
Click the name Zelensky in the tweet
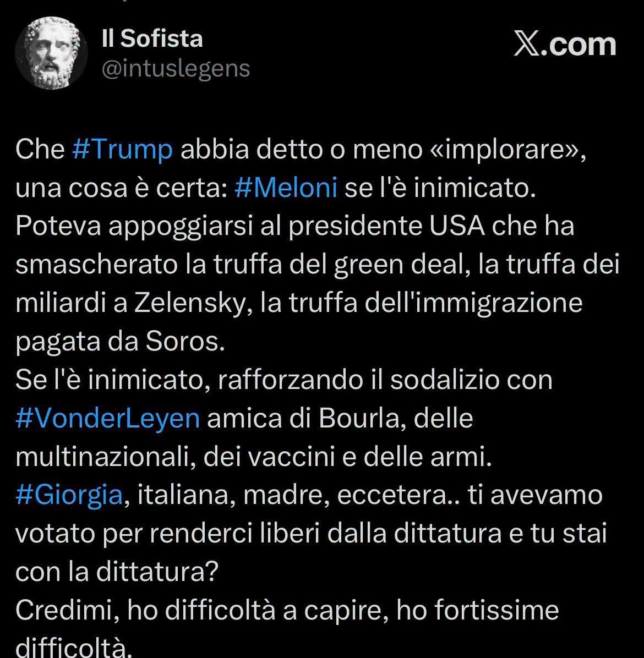click(190, 303)
